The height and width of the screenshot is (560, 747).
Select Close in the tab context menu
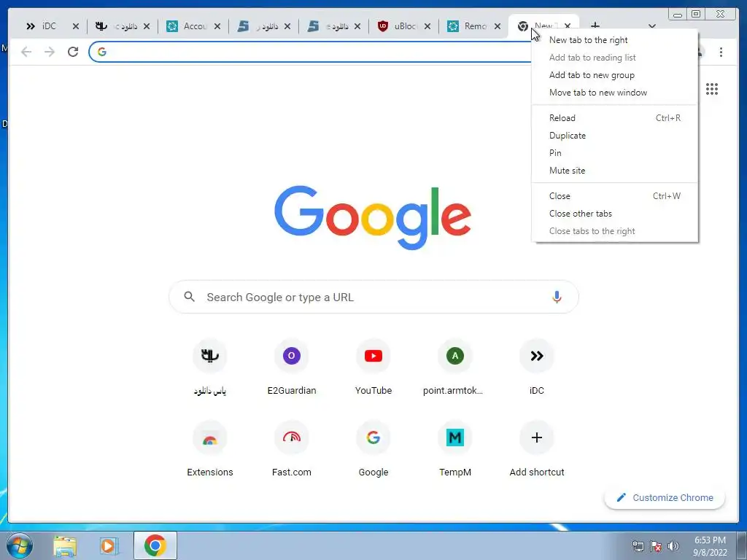[x=614, y=196]
